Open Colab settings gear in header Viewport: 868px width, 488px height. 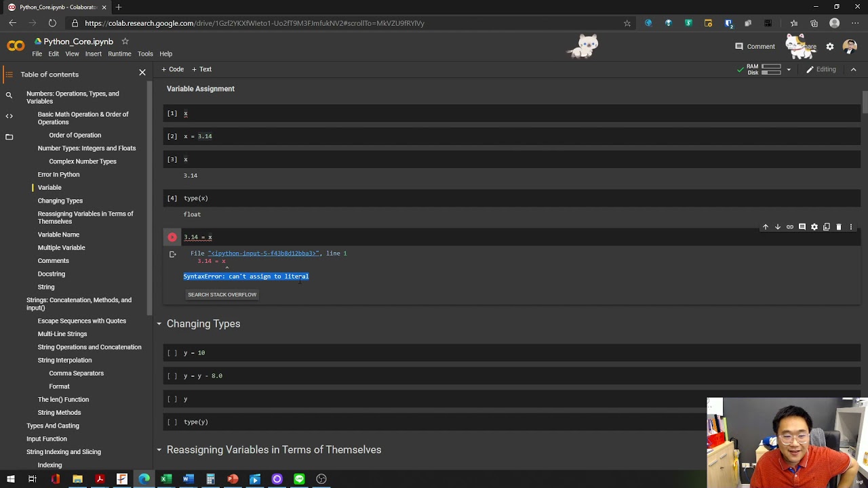pyautogui.click(x=830, y=47)
